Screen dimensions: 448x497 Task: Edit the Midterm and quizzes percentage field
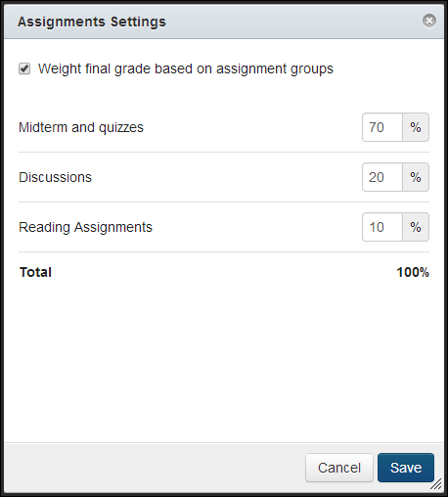382,127
